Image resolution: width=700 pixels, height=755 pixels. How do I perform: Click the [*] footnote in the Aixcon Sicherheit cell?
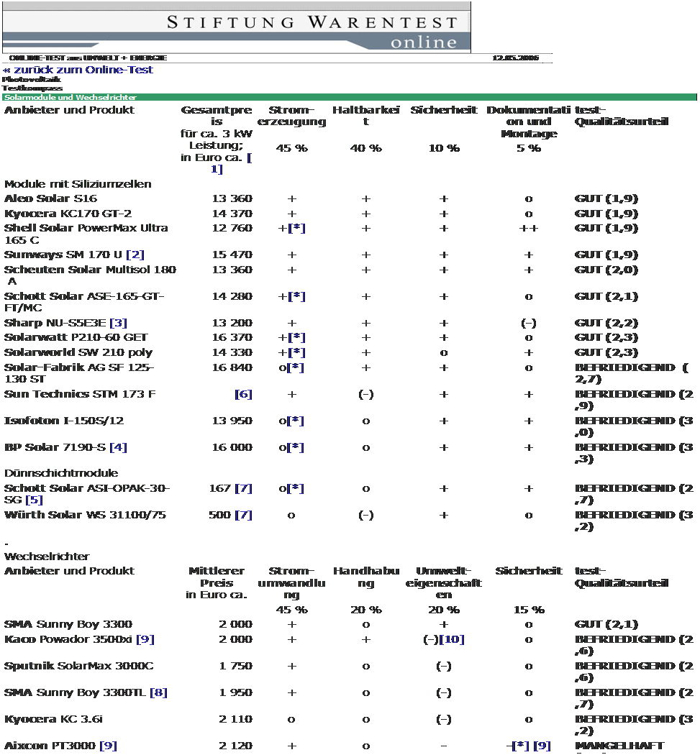pyautogui.click(x=521, y=746)
